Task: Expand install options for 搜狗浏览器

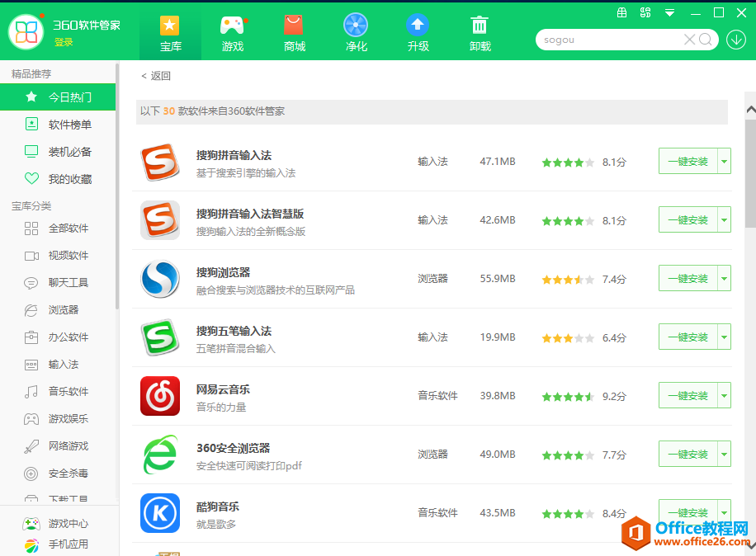Action: [724, 279]
